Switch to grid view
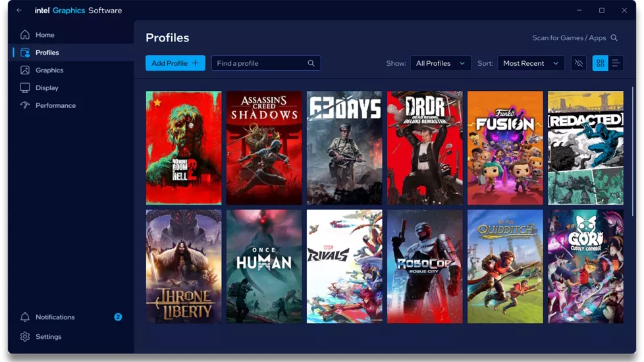This screenshot has height=362, width=644. [x=600, y=63]
